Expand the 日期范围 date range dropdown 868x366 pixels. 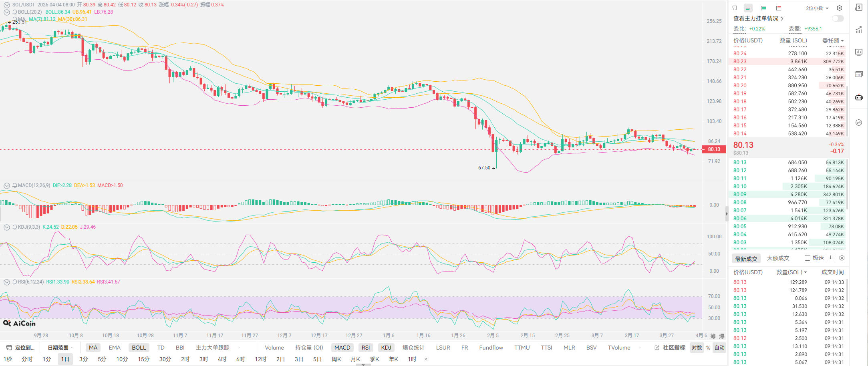60,348
